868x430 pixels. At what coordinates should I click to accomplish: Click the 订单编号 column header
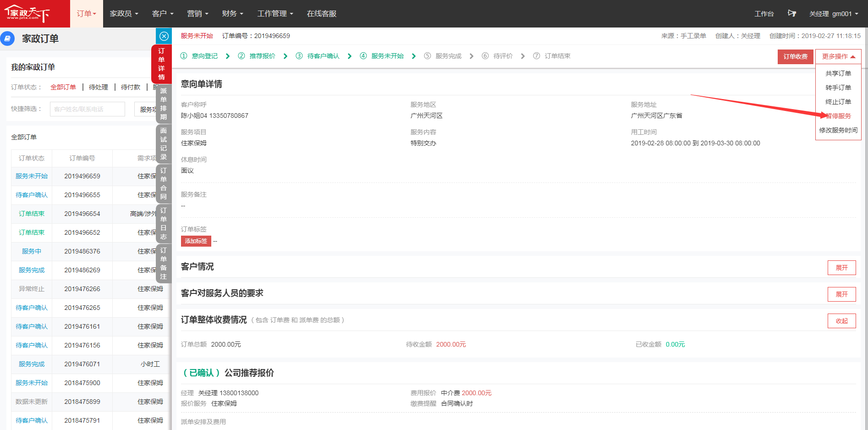coord(82,158)
